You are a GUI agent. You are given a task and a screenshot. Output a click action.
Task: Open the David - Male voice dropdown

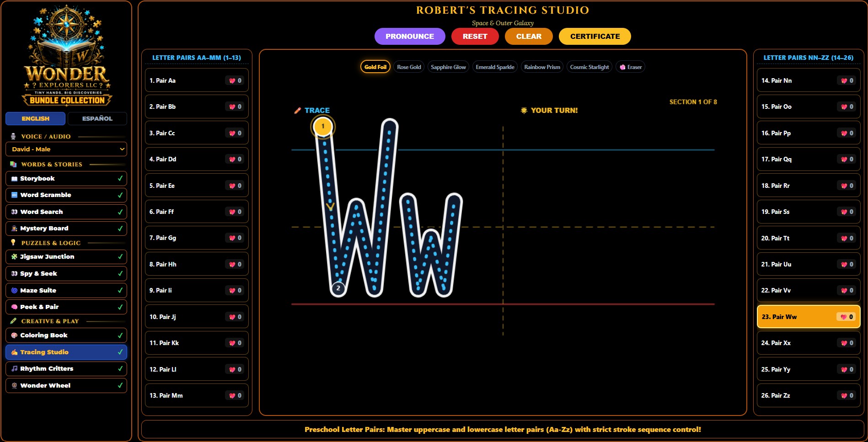pos(66,149)
